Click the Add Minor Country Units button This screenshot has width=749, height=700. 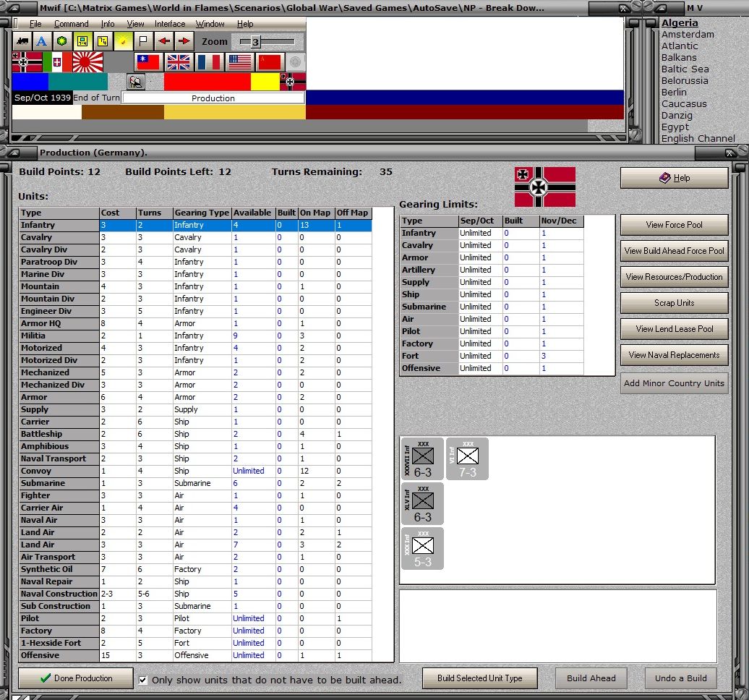tap(674, 383)
